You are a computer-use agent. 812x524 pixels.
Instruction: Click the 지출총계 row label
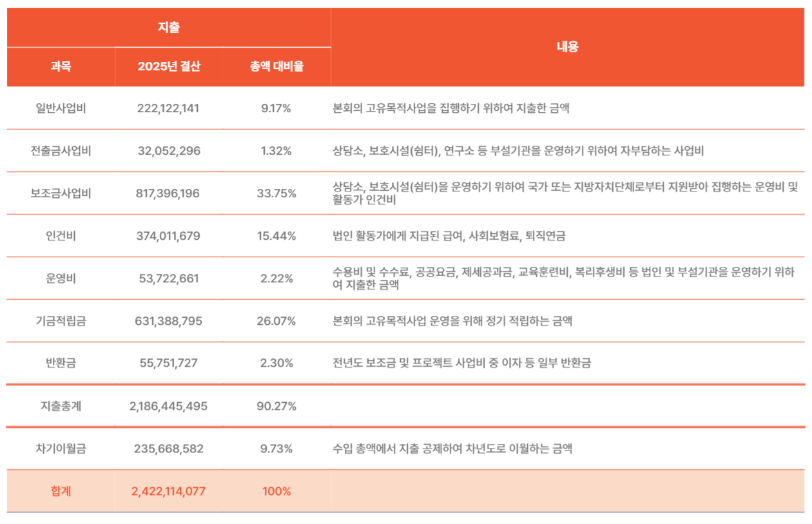[61, 406]
